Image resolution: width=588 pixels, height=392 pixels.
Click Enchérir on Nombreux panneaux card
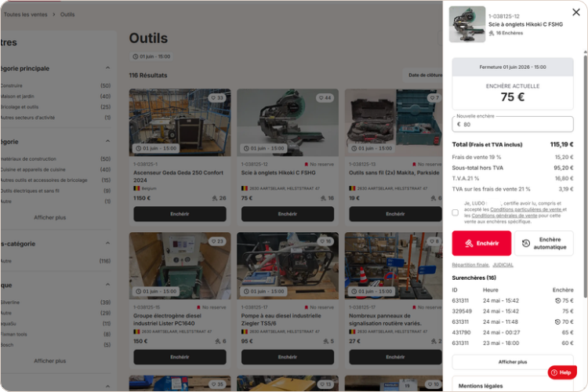click(396, 358)
